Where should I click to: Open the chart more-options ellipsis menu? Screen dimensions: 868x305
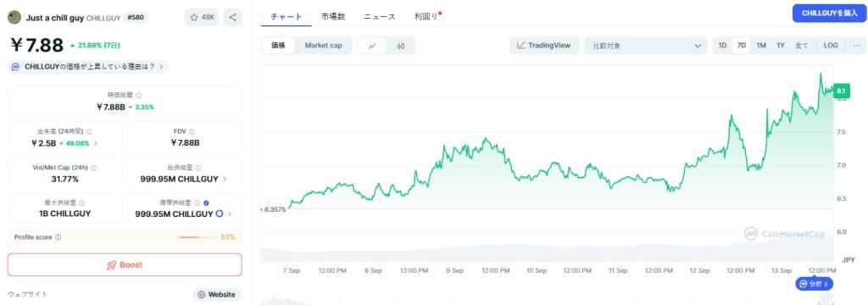coord(857,46)
